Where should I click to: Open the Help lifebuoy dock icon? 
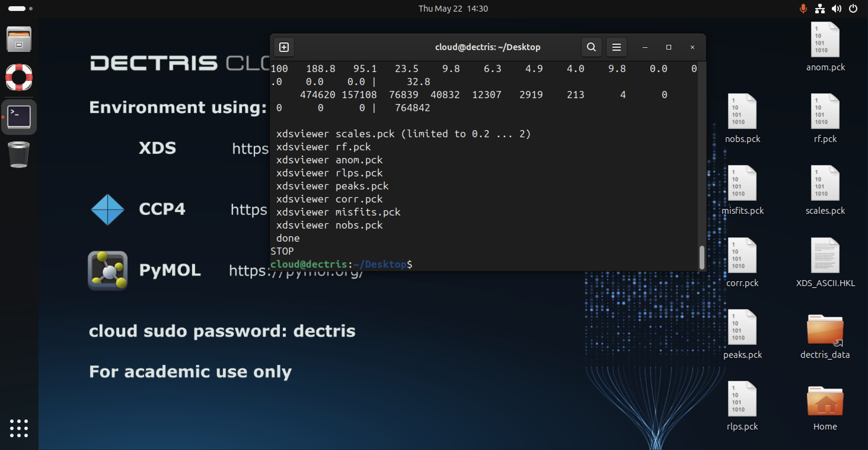click(19, 77)
